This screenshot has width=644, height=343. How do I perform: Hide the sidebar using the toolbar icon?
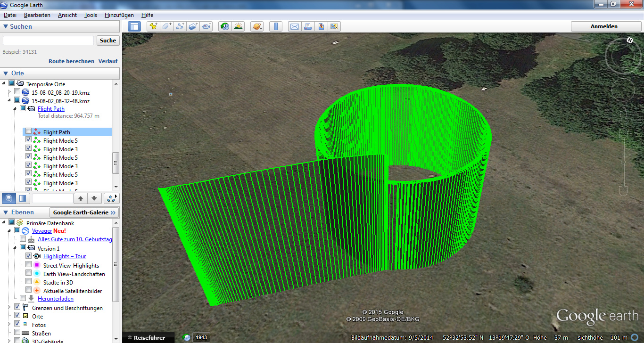click(134, 26)
